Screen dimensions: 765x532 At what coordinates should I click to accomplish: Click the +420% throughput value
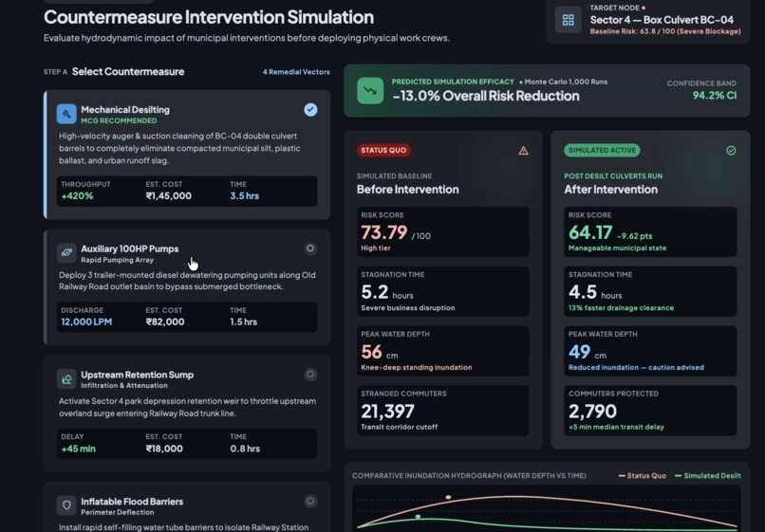77,196
